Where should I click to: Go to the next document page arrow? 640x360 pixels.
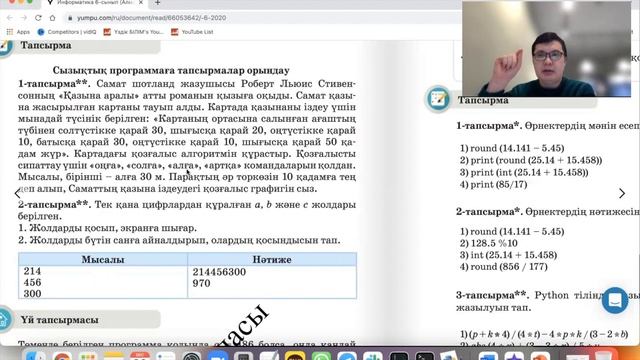tap(622, 193)
